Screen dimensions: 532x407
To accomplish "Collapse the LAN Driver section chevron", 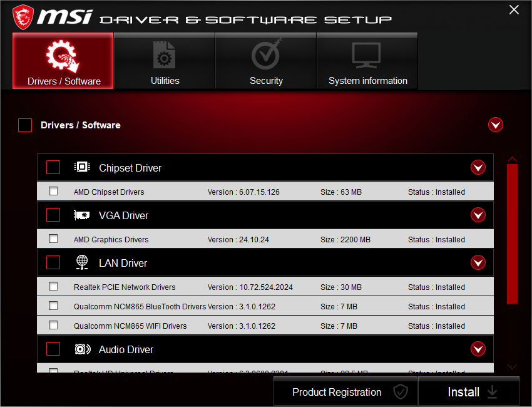I will (x=478, y=262).
